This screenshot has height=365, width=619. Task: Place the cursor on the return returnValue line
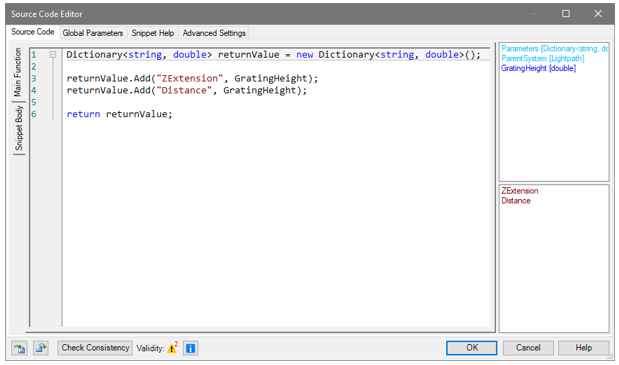120,114
